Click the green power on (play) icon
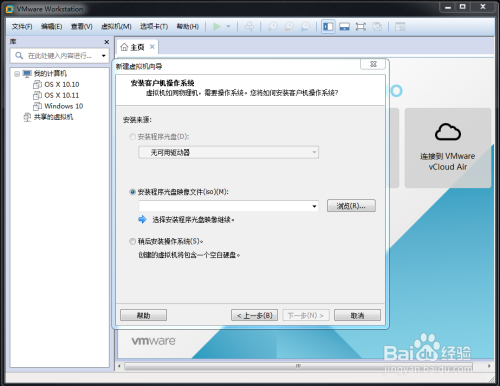 click(x=217, y=26)
